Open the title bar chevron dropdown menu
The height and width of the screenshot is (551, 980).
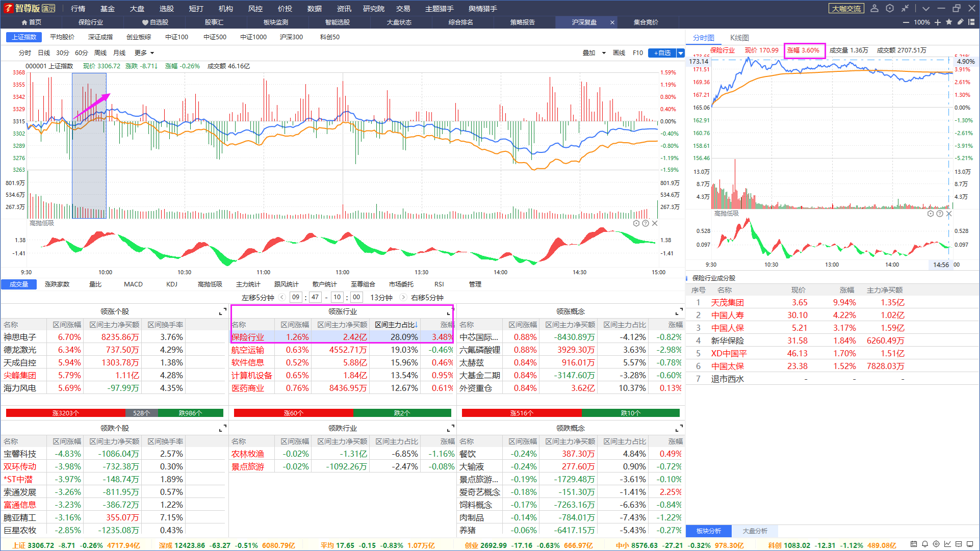[x=926, y=9]
